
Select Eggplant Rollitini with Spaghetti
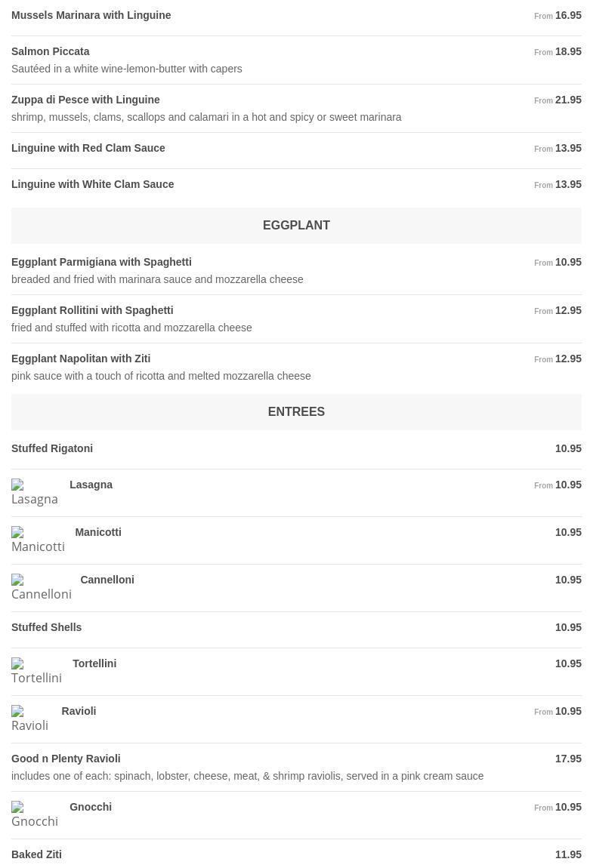pos(92,310)
